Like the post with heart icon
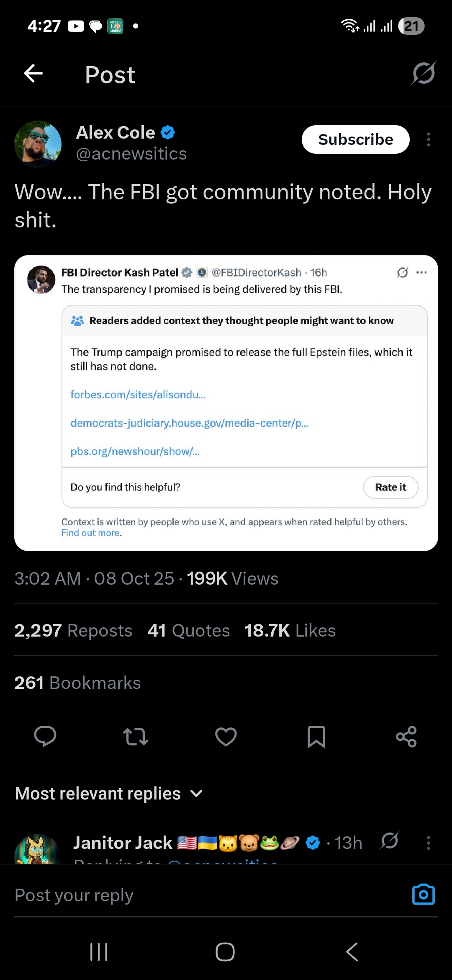Image resolution: width=452 pixels, height=980 pixels. (226, 736)
